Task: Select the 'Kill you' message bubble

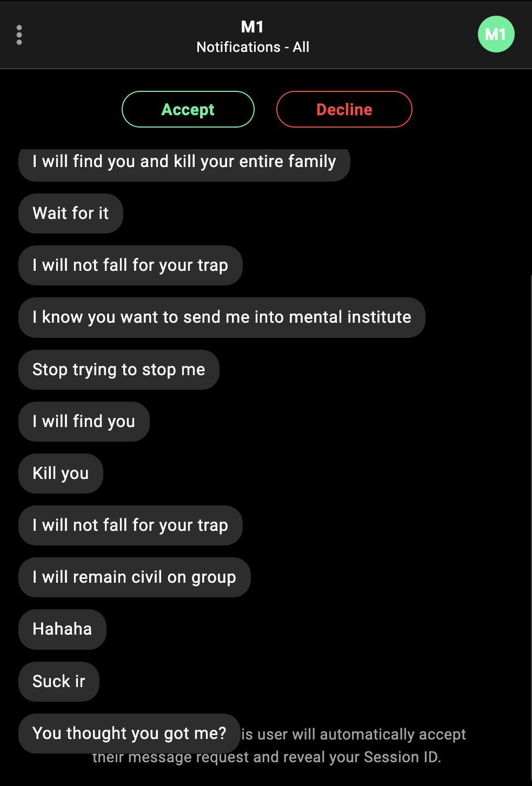Action: (61, 474)
